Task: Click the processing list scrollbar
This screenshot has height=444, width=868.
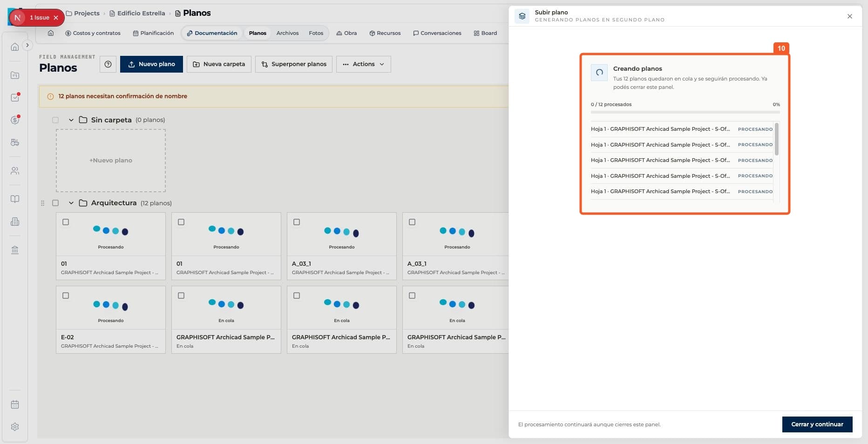Action: pyautogui.click(x=776, y=139)
